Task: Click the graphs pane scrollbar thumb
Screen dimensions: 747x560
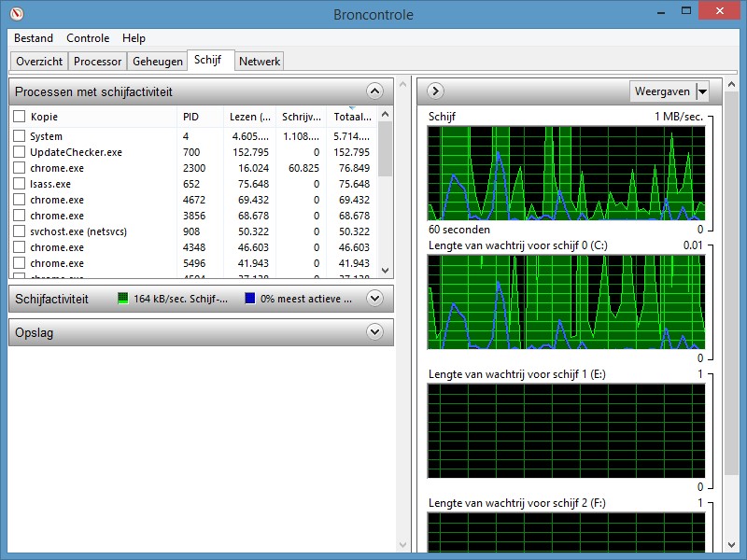Action: coord(731,284)
